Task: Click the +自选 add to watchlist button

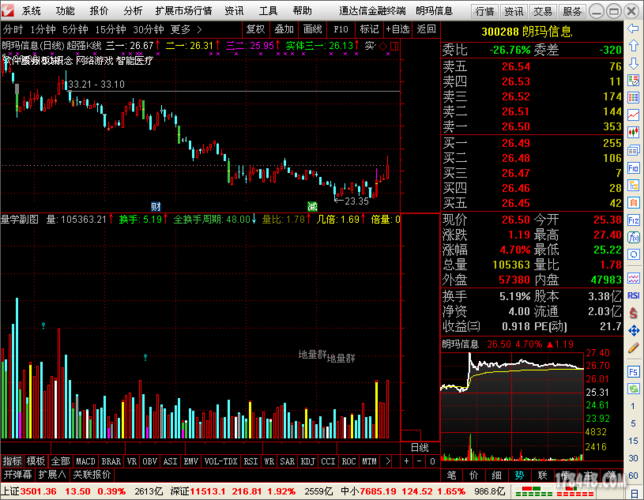Action: (397, 29)
